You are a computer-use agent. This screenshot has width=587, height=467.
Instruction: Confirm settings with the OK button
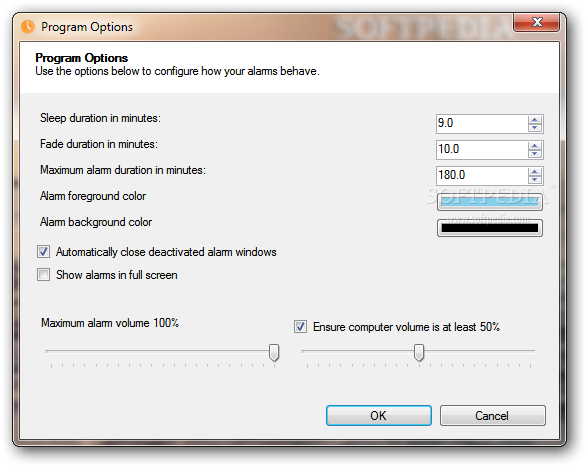[x=379, y=415]
